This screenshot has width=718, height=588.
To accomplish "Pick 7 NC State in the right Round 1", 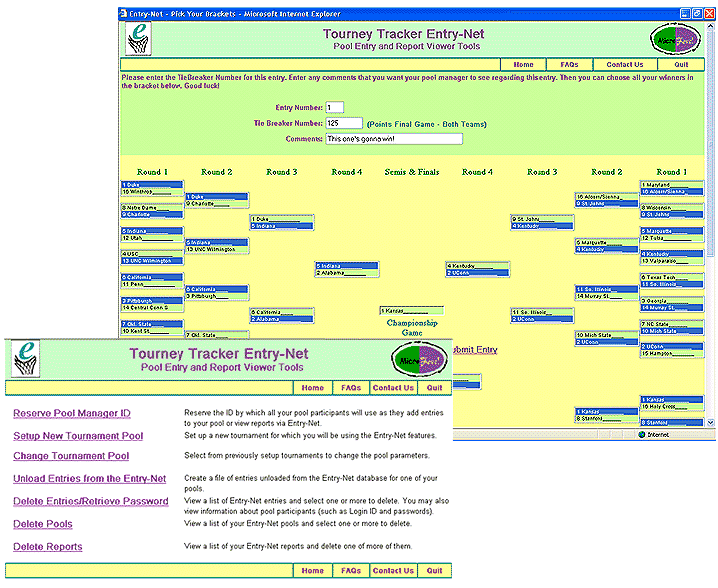I will point(672,324).
